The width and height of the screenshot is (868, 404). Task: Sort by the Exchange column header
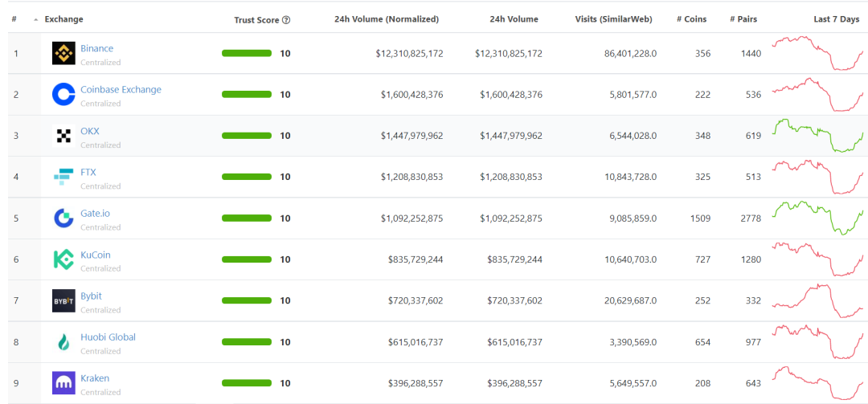63,19
